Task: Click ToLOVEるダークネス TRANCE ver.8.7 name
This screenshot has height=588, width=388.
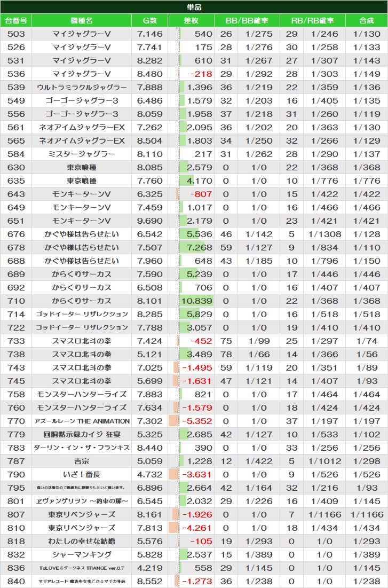Action: (x=82, y=568)
